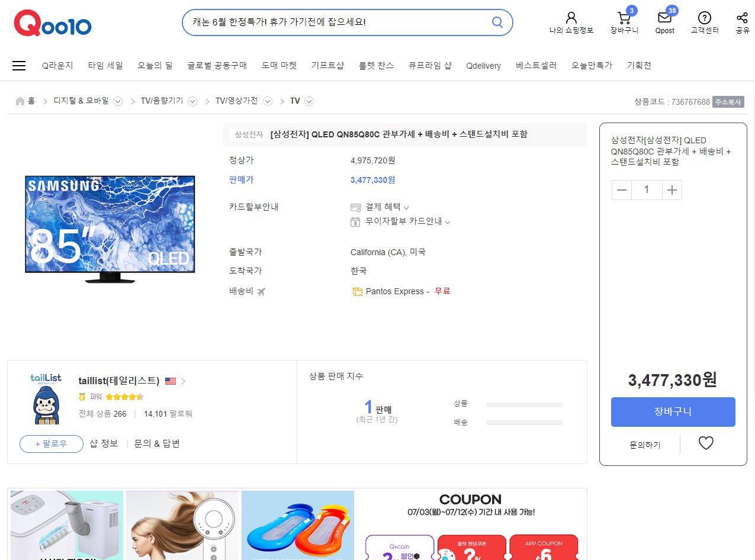Expand the TV breadcrumb dropdown
755x560 pixels.
pos(309,101)
